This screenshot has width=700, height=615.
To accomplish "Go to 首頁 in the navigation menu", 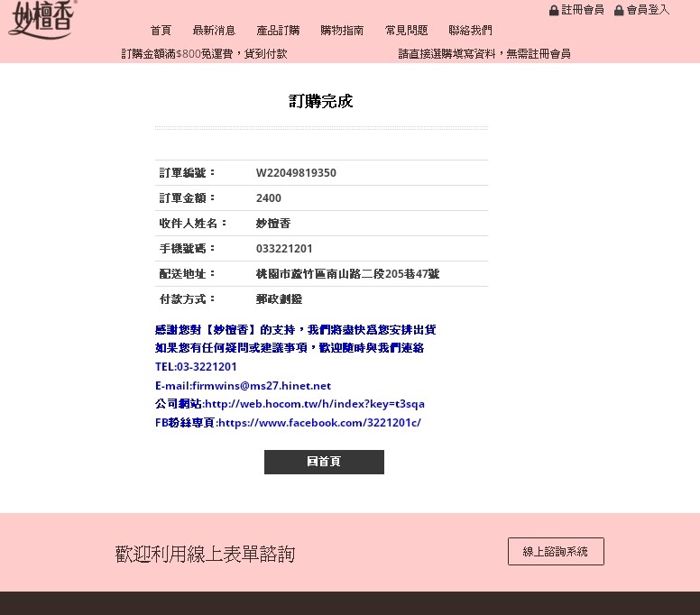I will (161, 31).
